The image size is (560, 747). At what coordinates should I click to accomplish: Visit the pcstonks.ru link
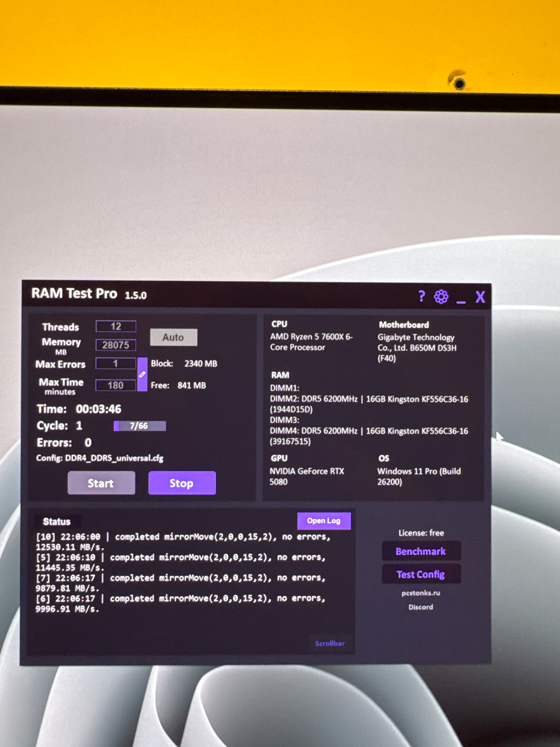tap(421, 593)
